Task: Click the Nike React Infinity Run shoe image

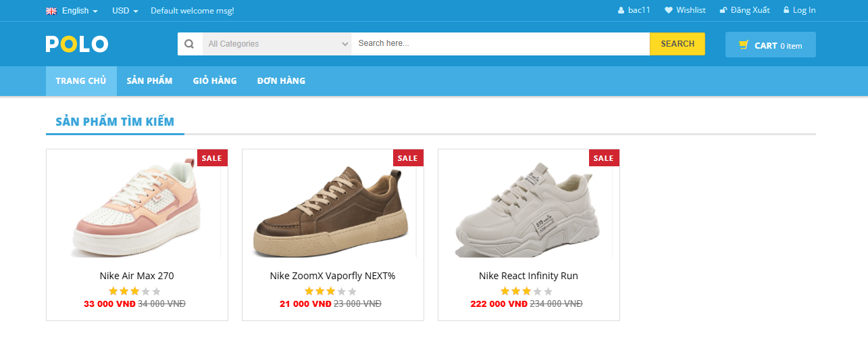Action: pos(528,210)
